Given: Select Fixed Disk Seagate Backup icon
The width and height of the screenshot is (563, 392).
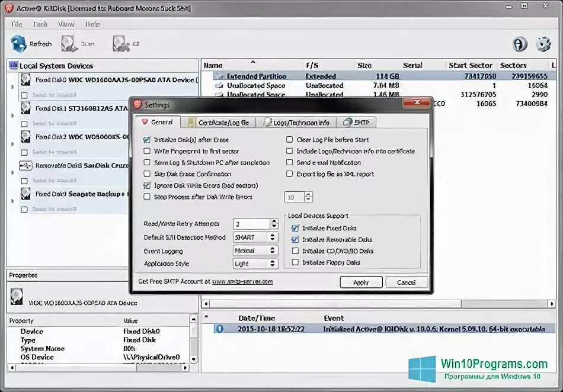Looking at the screenshot, I should point(25,194).
